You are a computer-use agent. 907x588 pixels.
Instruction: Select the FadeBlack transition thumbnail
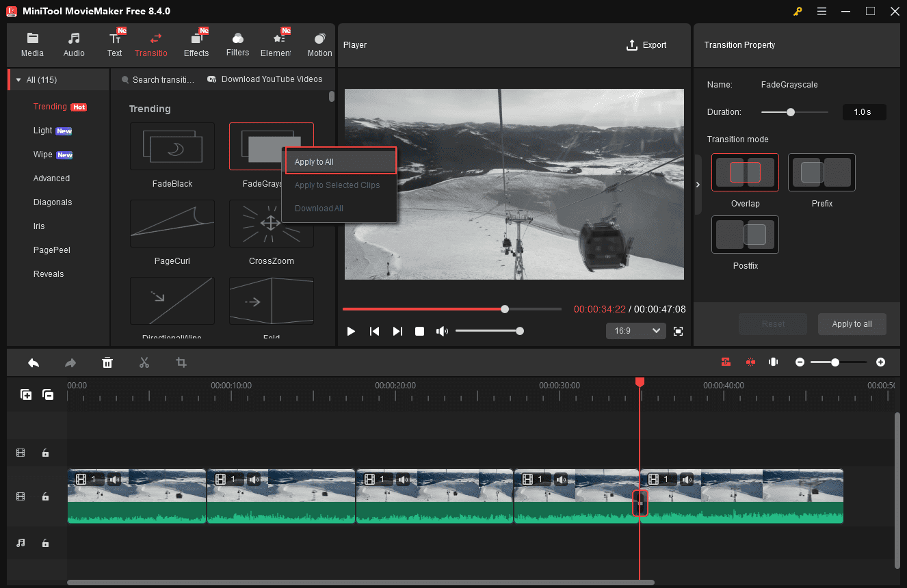pos(172,146)
